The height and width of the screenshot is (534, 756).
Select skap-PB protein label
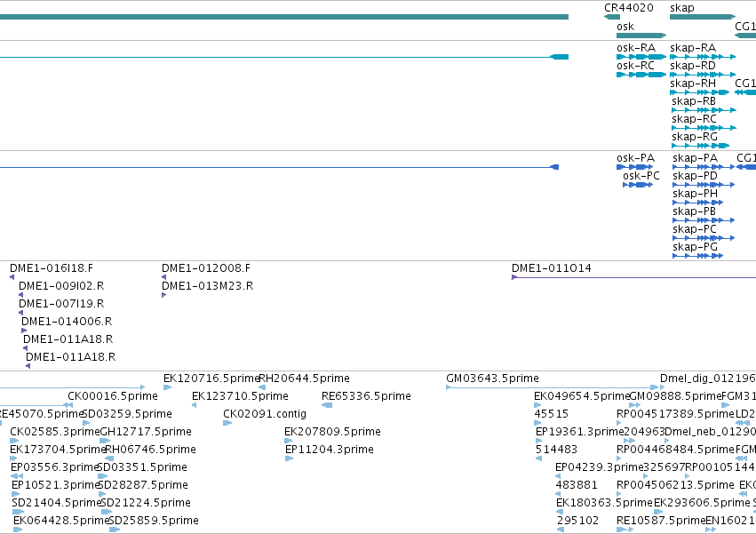pos(695,211)
